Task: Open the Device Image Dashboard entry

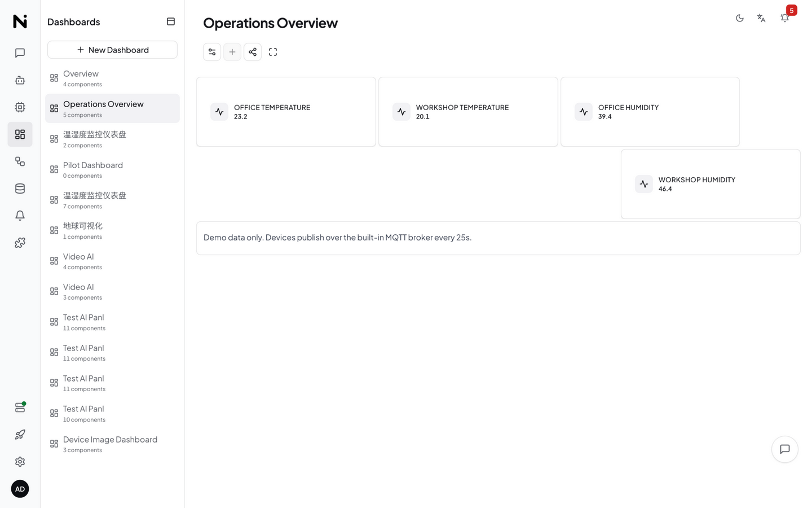Action: coord(112,444)
